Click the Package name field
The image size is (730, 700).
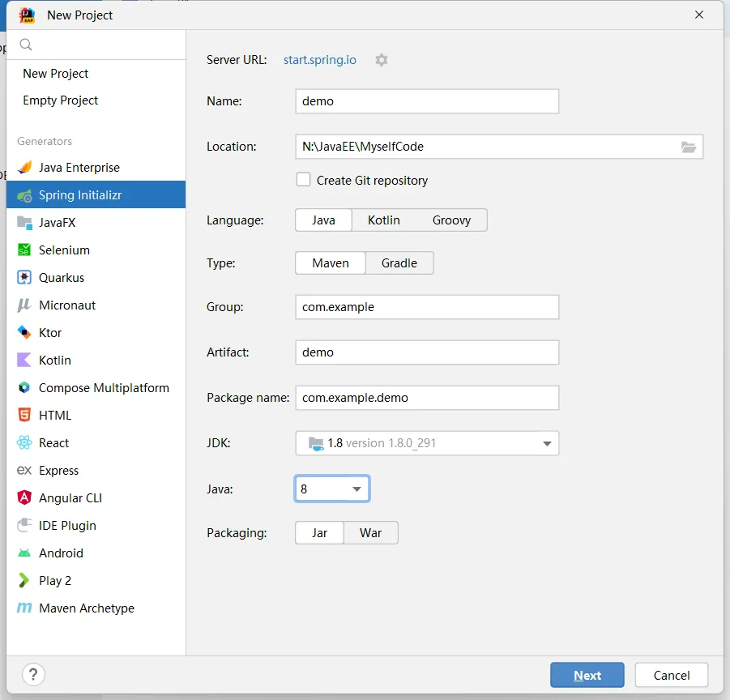427,398
